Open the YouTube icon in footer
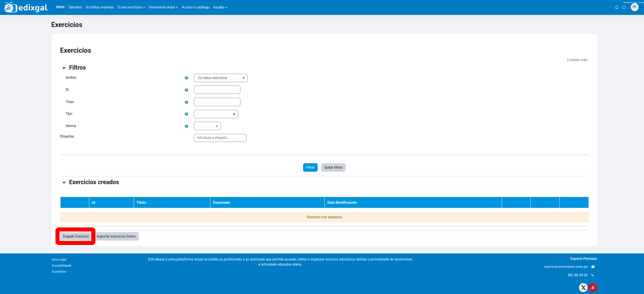This screenshot has width=644, height=294. 593,288
